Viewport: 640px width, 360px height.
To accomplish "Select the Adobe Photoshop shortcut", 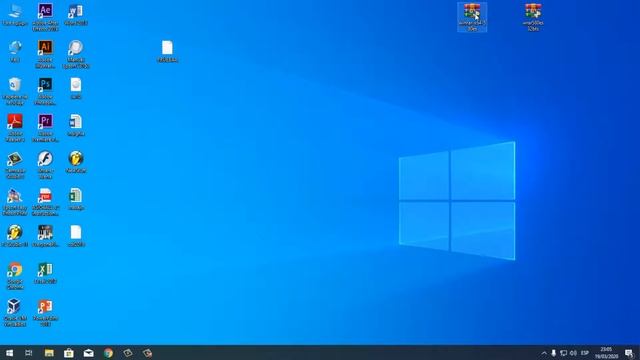I will tap(45, 91).
